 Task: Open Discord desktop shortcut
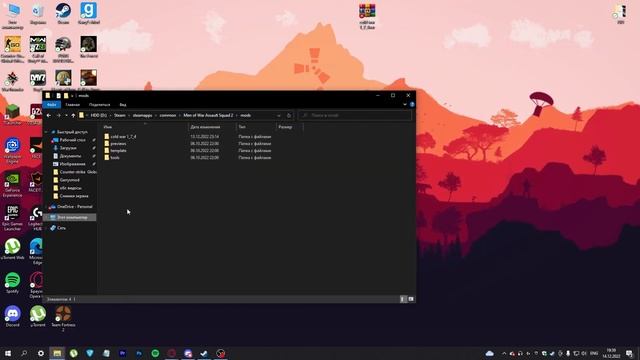13,316
